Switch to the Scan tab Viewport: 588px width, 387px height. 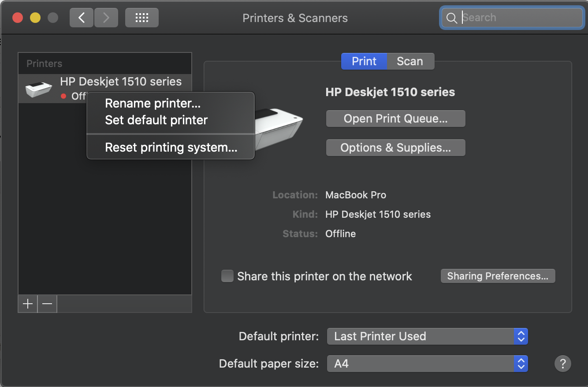(410, 61)
